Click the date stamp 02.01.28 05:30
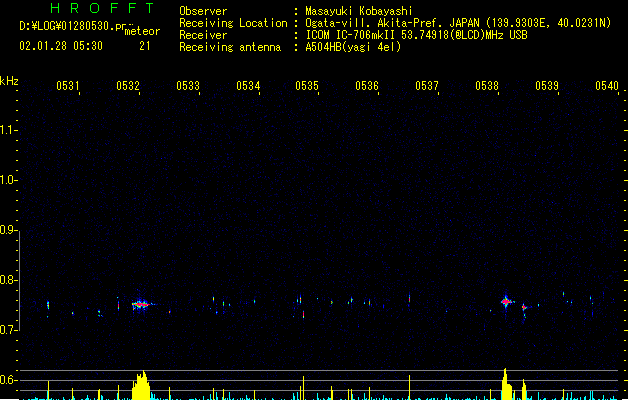Screen dimensions: 629x400 point(61,46)
